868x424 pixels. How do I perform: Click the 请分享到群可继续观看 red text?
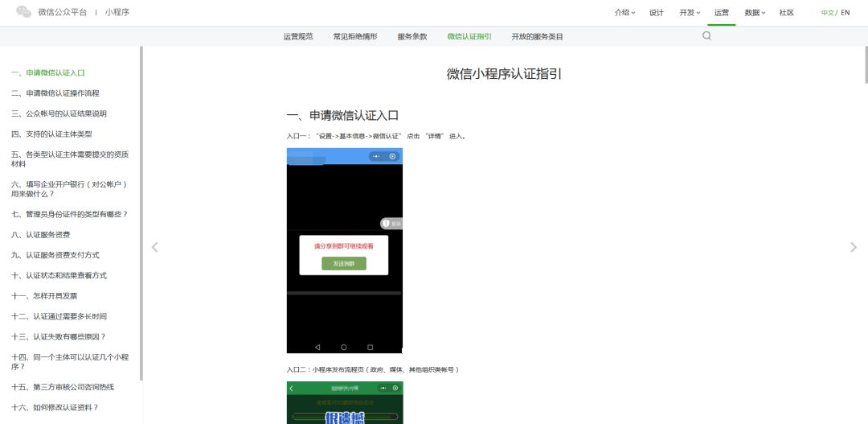click(344, 246)
